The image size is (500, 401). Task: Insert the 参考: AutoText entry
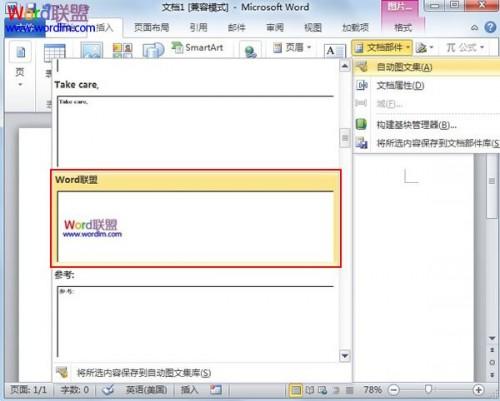pos(196,314)
